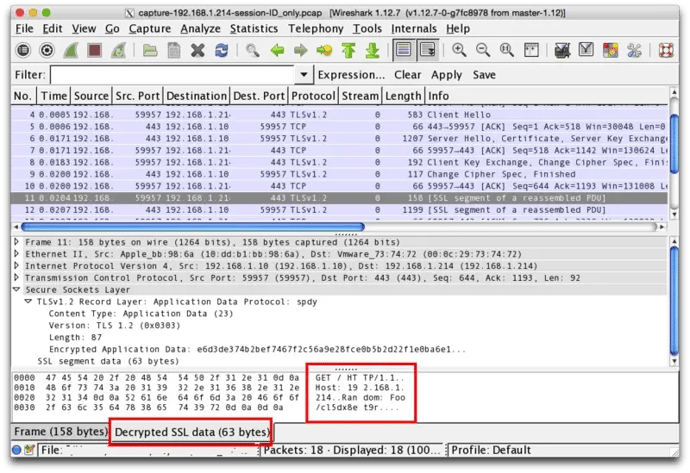This screenshot has width=690, height=473.
Task: Reload the capture file from toolbar
Action: 222,50
